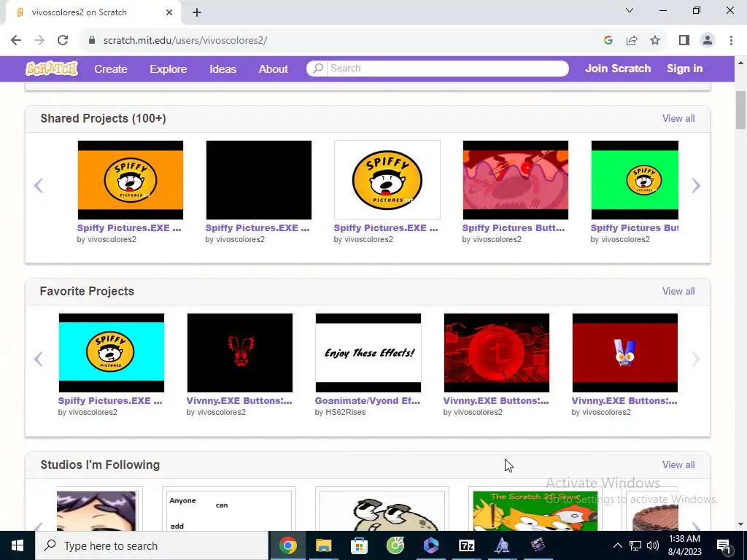Viewport: 747px width, 560px height.
Task: Open File Explorer from the taskbar
Action: [x=323, y=545]
